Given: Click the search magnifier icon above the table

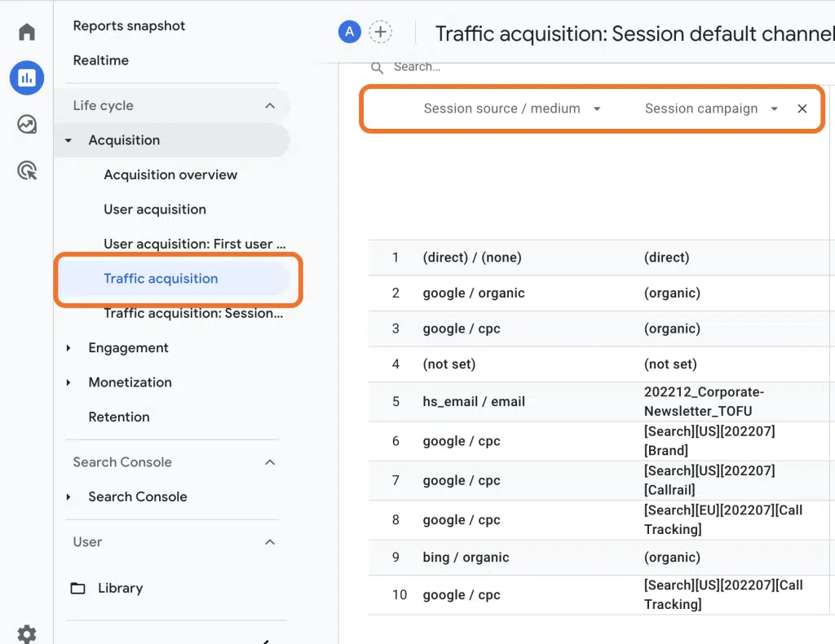Looking at the screenshot, I should point(377,68).
